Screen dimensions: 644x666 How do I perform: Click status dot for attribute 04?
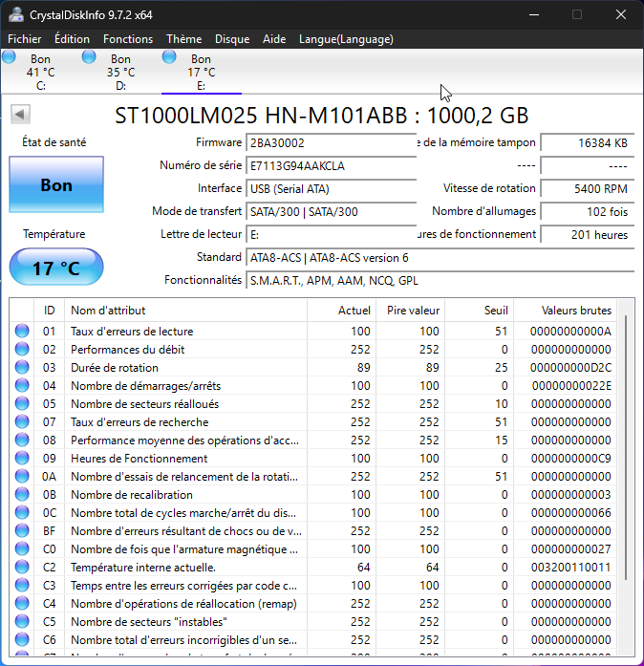[x=22, y=386]
